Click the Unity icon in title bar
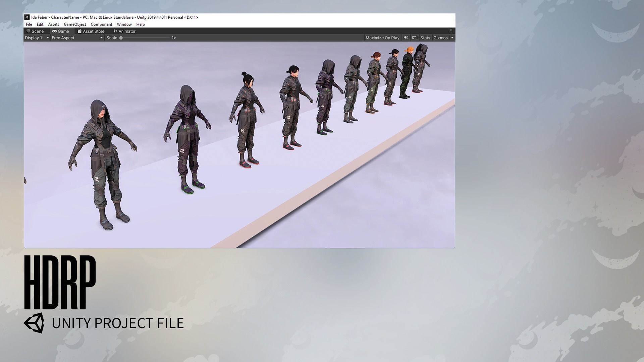This screenshot has height=362, width=644. click(x=27, y=17)
